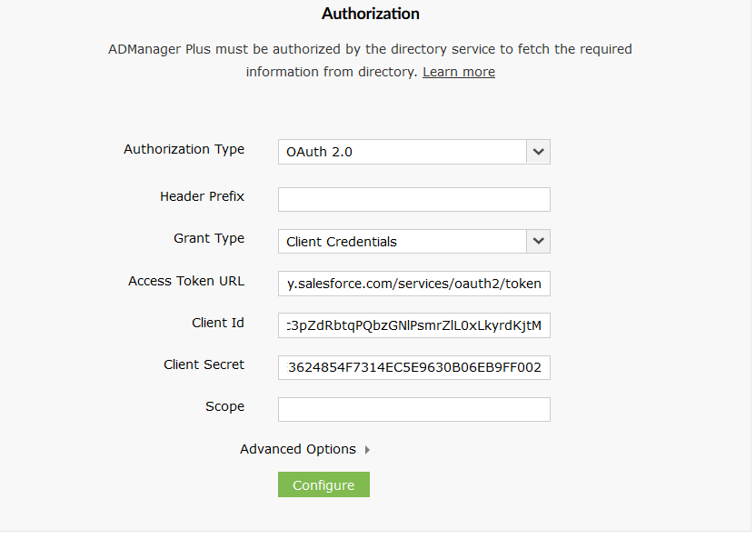Open the Authorization Type combo box
Screen dimensions: 756x539
point(413,152)
